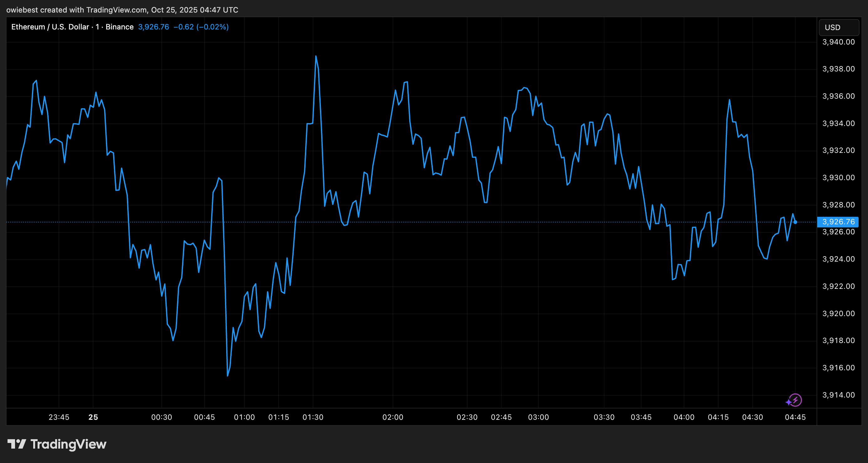Select the 04:45 time axis marker
The width and height of the screenshot is (868, 463).
point(795,417)
